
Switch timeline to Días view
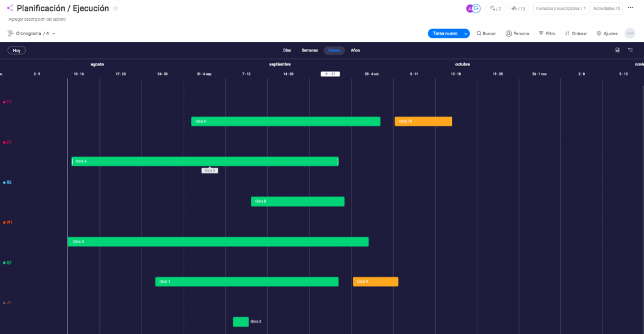coord(287,50)
